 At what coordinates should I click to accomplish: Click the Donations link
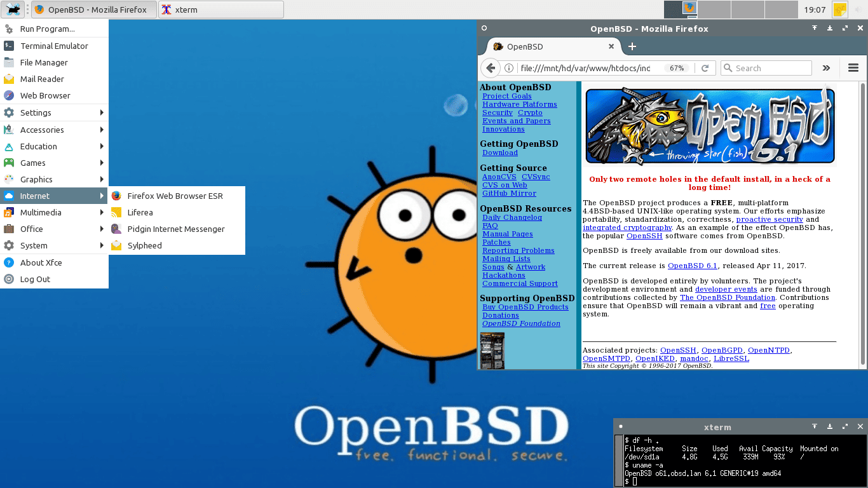pyautogui.click(x=501, y=315)
